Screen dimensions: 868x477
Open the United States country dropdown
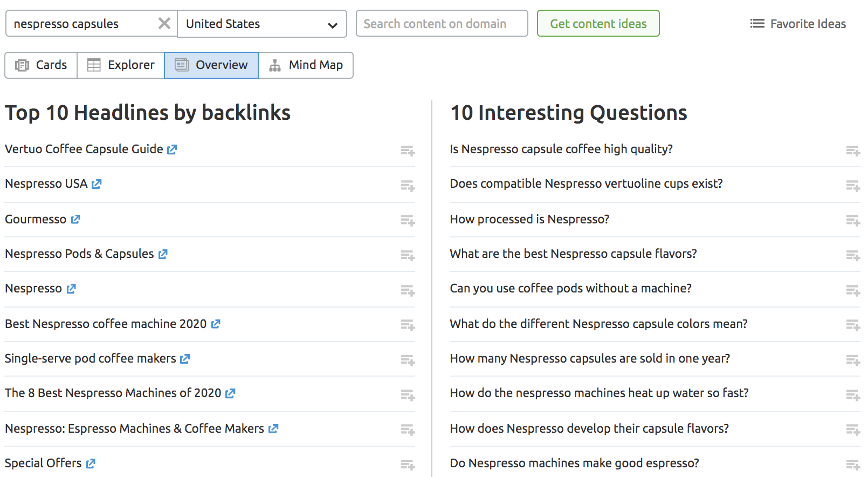(262, 24)
